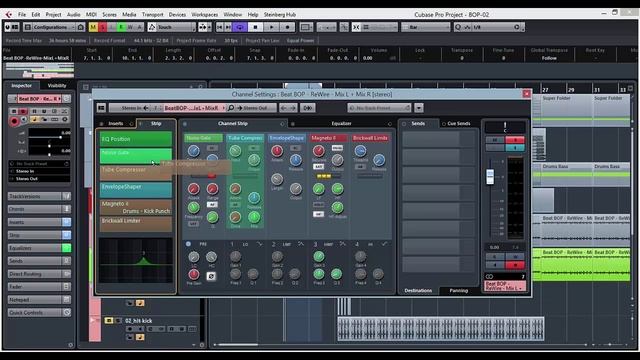Select the EQ Position strip module
Viewport: 640px width, 360px height.
click(x=136, y=139)
